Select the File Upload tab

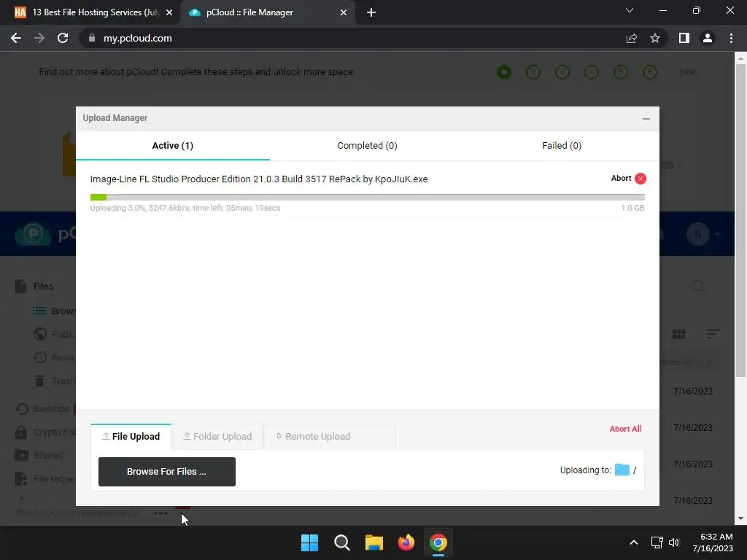[131, 437]
